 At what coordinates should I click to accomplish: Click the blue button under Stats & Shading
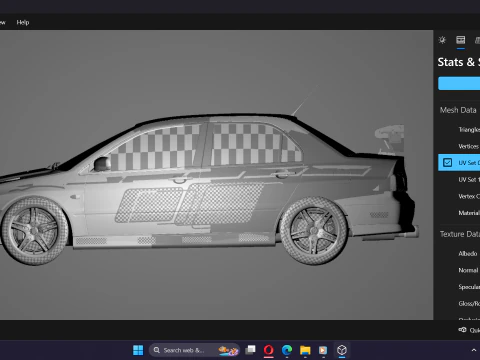[459, 83]
